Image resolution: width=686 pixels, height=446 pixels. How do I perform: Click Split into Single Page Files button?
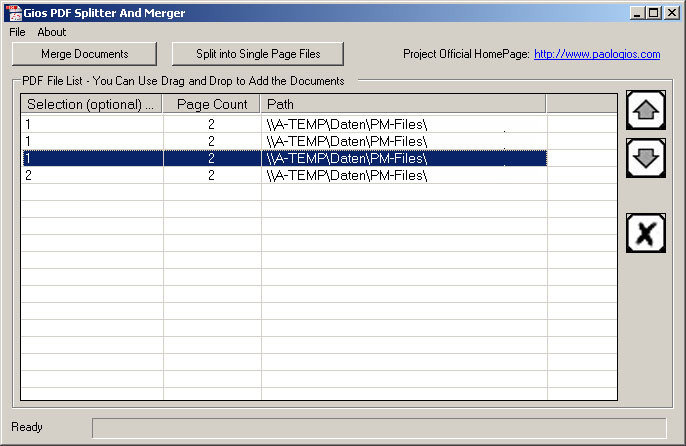[258, 54]
